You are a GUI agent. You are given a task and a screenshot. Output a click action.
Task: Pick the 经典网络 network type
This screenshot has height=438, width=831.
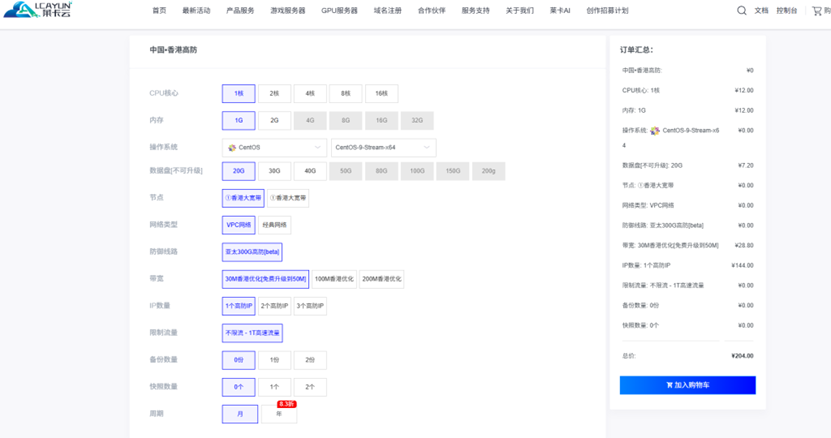(275, 226)
